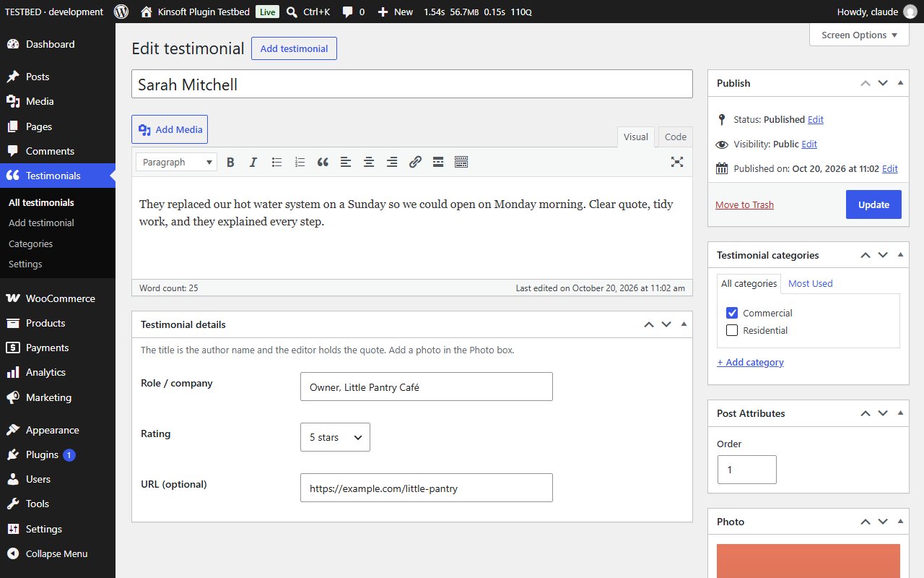
Task: Click the orange Photo thumbnail
Action: pyautogui.click(x=808, y=561)
